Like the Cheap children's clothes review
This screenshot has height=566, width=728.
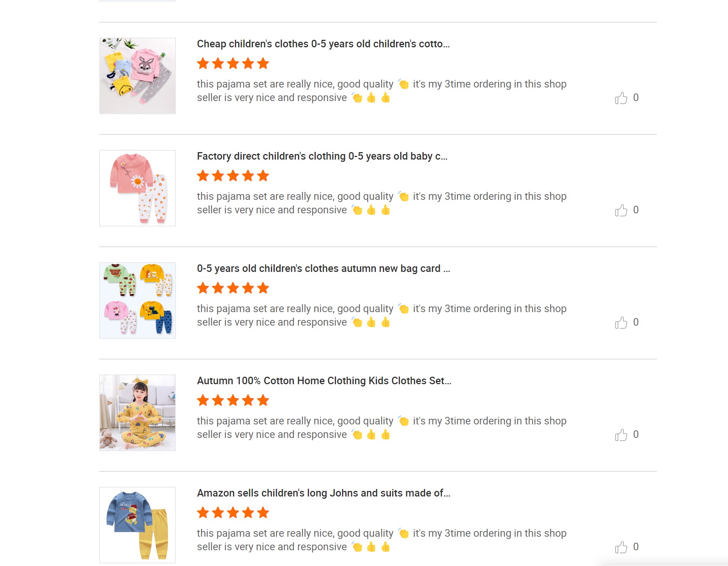pyautogui.click(x=621, y=98)
